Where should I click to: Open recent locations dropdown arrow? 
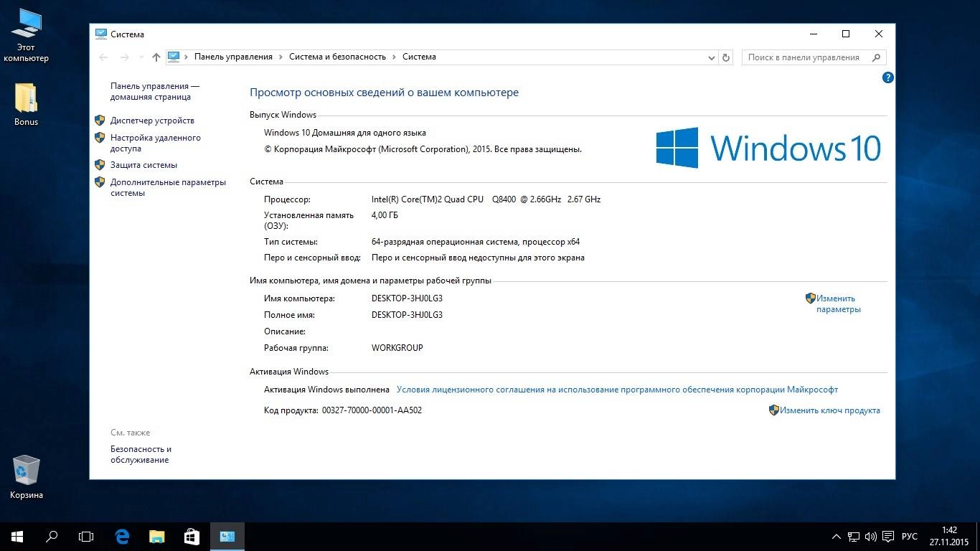pyautogui.click(x=141, y=58)
